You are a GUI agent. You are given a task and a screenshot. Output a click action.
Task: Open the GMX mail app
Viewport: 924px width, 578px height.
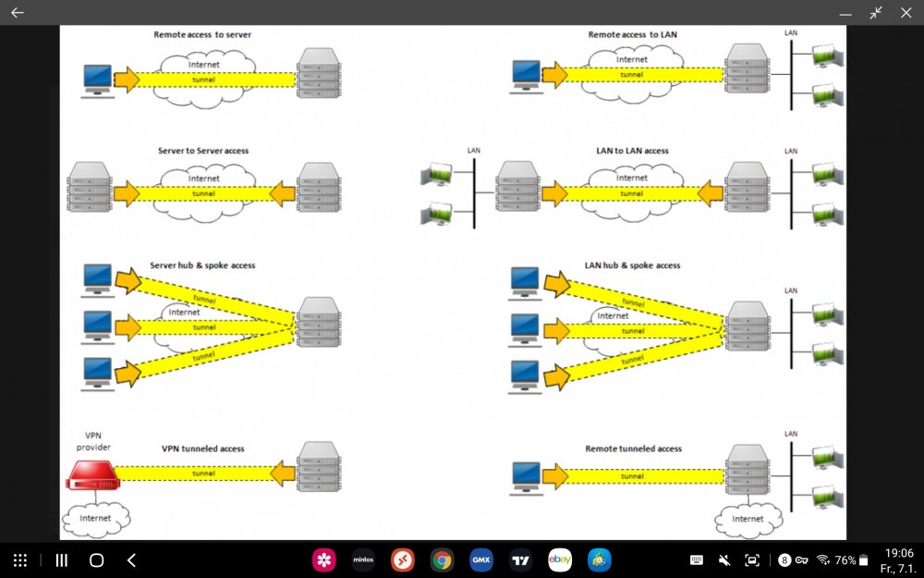pos(481,560)
